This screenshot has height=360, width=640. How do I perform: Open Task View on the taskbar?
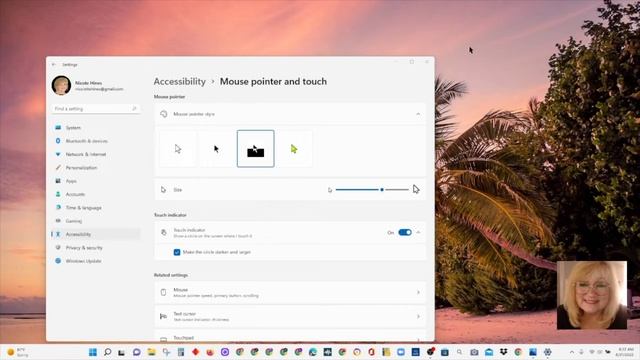(122, 352)
